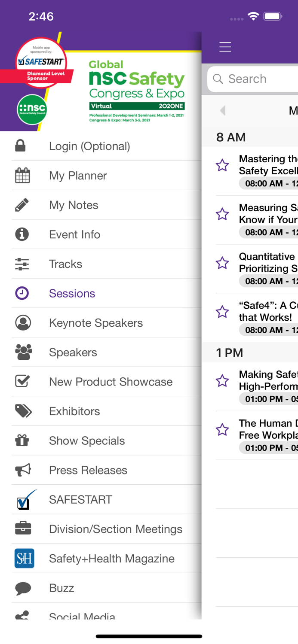The height and width of the screenshot is (644, 298).
Task: Click inside the Search field
Action: click(258, 79)
